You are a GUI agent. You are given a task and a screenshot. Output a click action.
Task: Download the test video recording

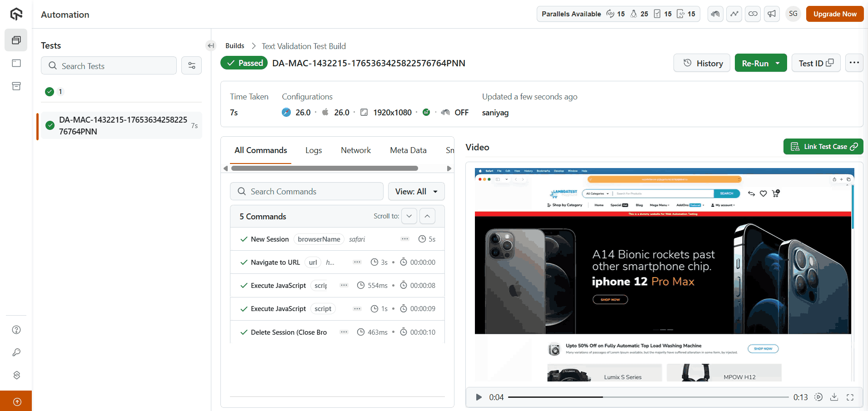(x=834, y=397)
